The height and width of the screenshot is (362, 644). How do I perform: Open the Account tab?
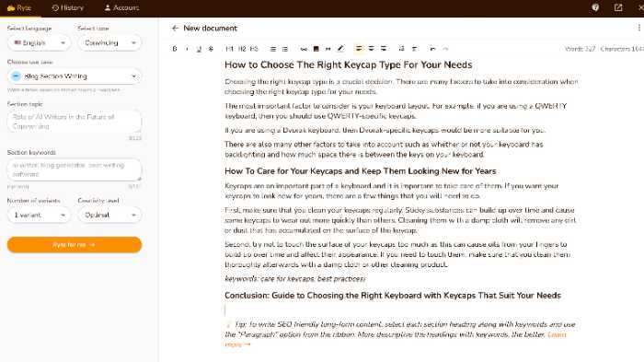coord(121,7)
